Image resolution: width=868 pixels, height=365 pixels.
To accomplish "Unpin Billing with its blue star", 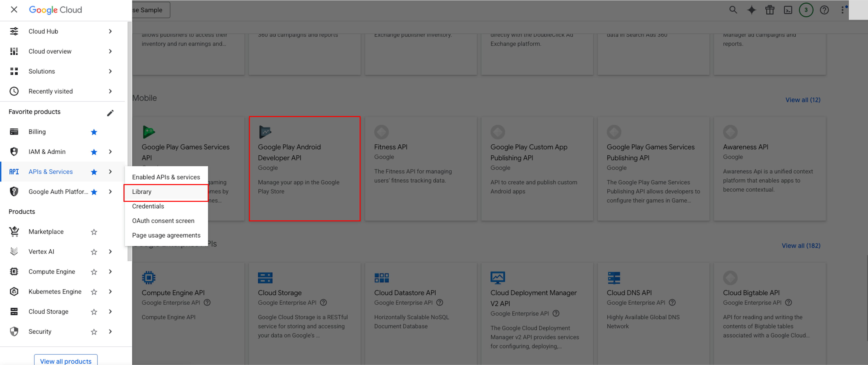I will tap(94, 132).
